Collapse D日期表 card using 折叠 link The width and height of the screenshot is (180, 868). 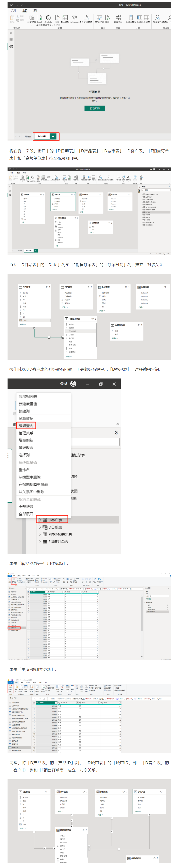click(x=23, y=325)
